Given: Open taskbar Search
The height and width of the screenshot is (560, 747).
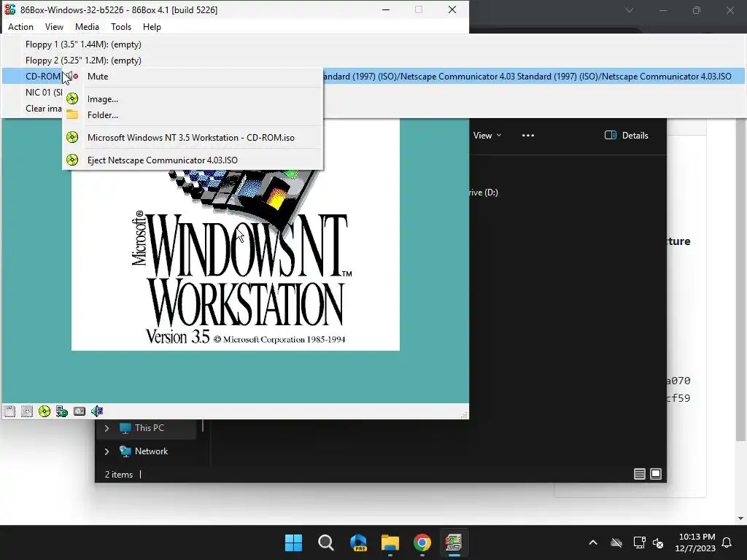Looking at the screenshot, I should pyautogui.click(x=326, y=542).
